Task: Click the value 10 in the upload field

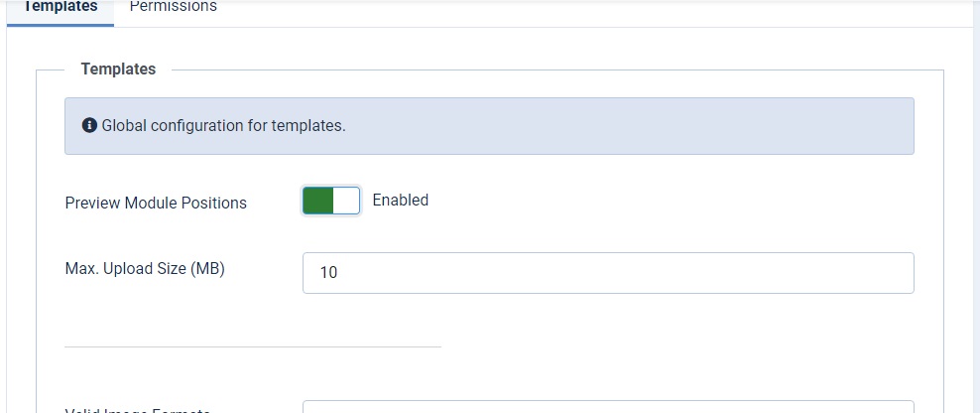Action: 328,273
